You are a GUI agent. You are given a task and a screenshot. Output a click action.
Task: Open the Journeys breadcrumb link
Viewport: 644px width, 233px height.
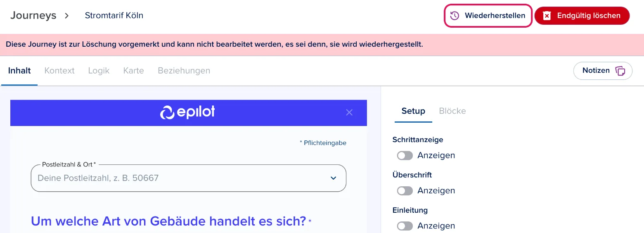click(33, 16)
